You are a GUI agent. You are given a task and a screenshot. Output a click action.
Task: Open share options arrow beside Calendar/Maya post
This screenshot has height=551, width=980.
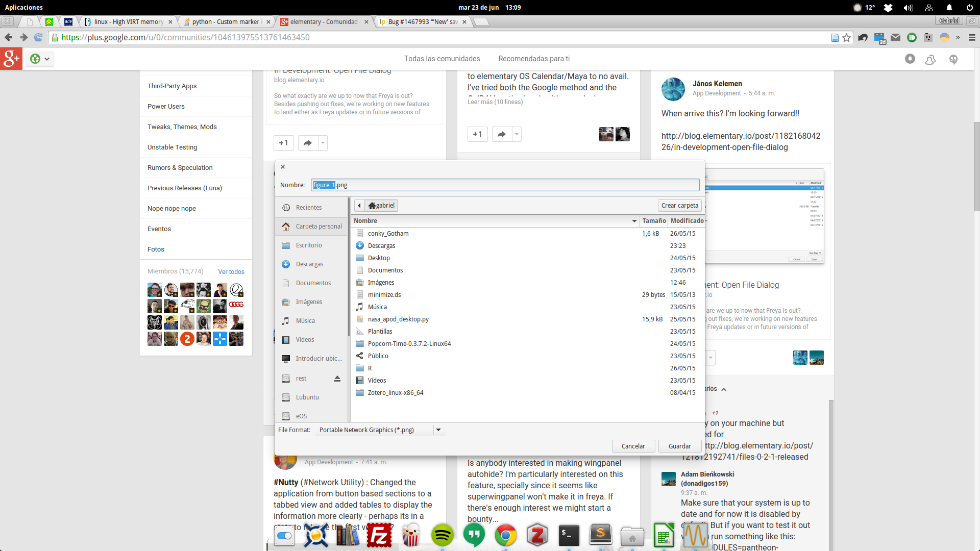click(x=517, y=134)
